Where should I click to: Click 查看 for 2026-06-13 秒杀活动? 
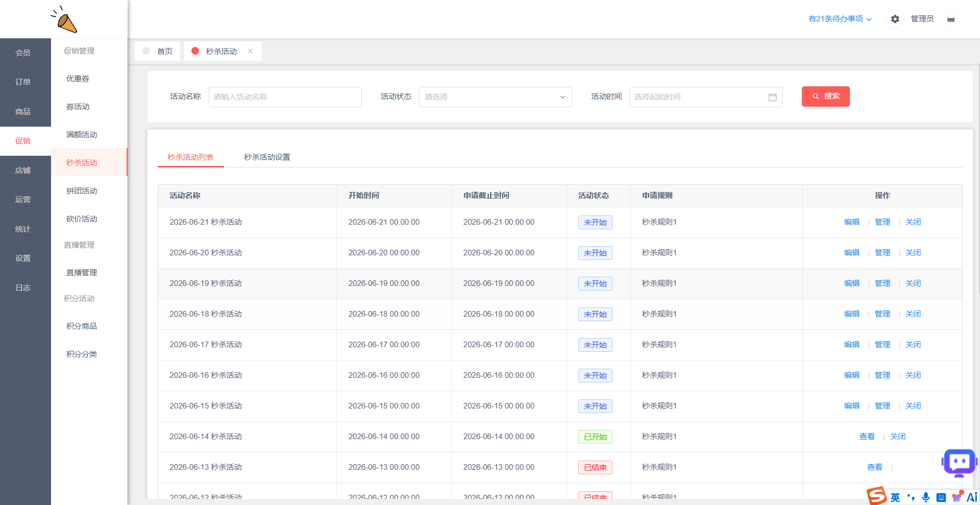pos(874,467)
